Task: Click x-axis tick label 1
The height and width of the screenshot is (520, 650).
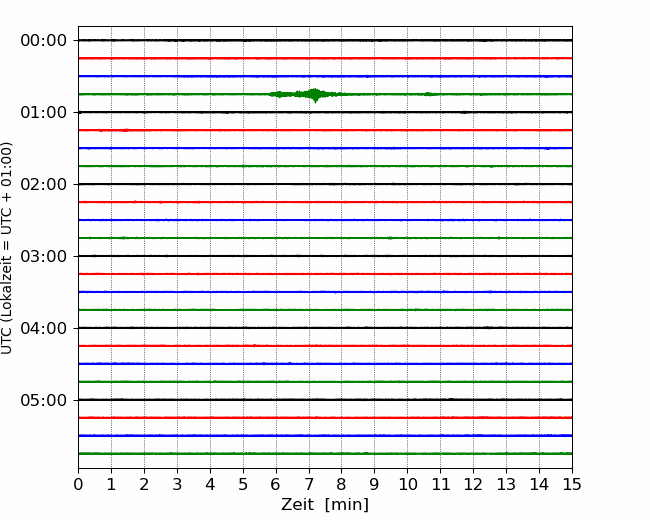Action: (111, 484)
